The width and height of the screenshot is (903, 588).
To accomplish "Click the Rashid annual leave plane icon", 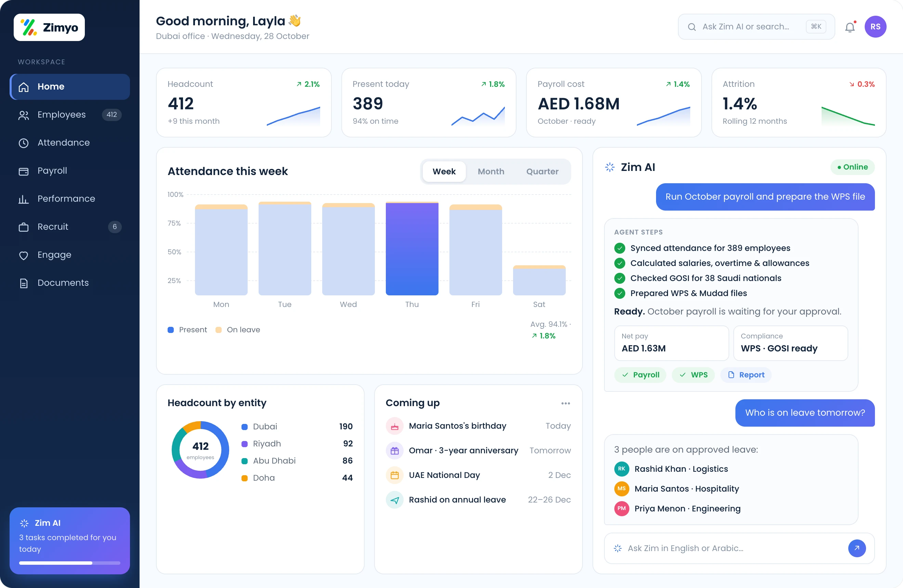I will click(395, 500).
